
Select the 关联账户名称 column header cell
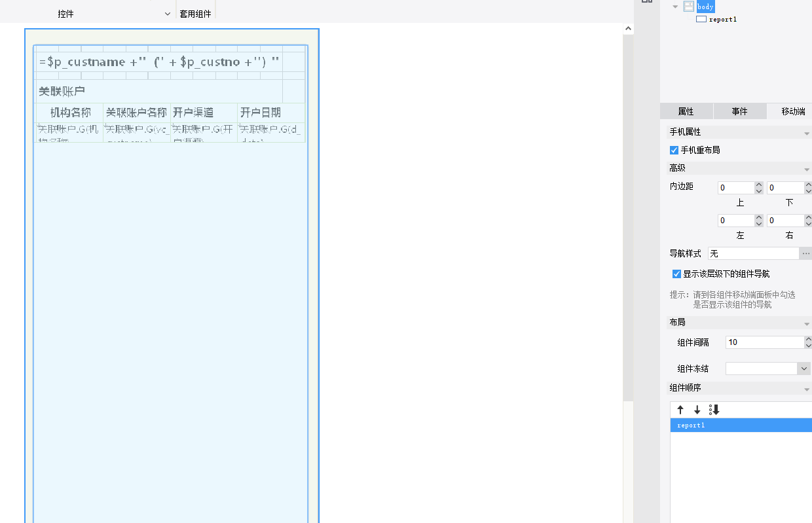click(x=137, y=113)
